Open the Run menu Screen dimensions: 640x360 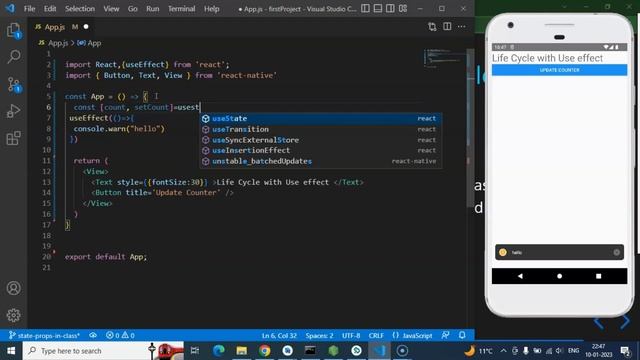point(153,9)
